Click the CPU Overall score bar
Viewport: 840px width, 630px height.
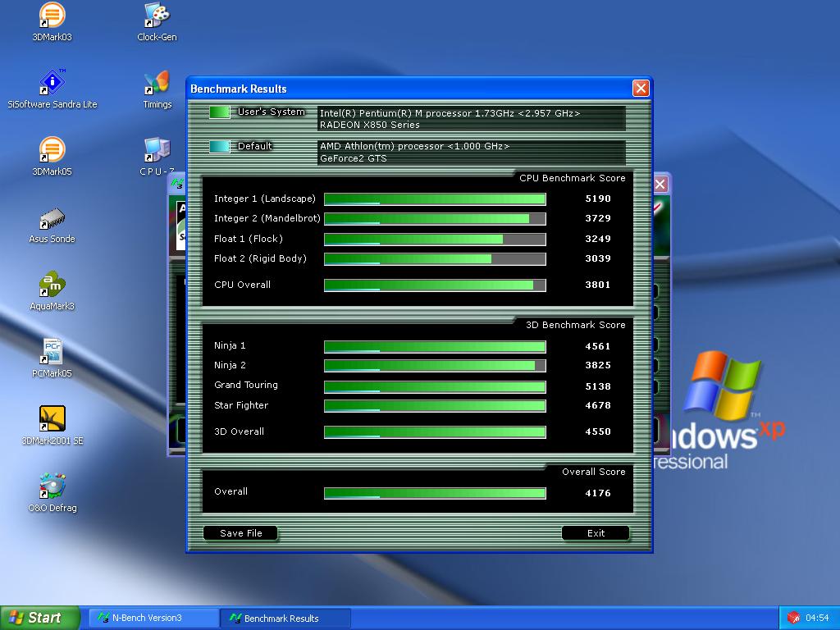click(x=435, y=285)
